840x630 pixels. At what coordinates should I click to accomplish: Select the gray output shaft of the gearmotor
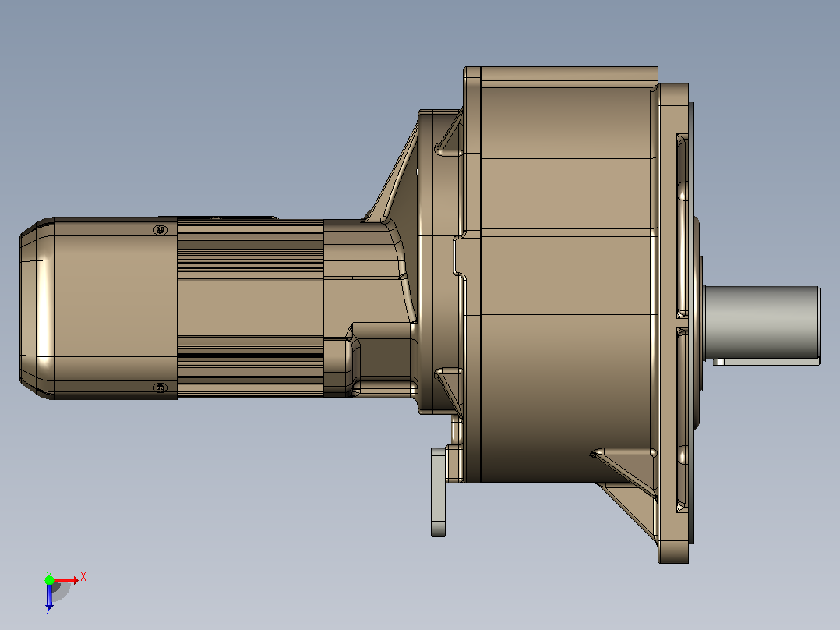761,323
